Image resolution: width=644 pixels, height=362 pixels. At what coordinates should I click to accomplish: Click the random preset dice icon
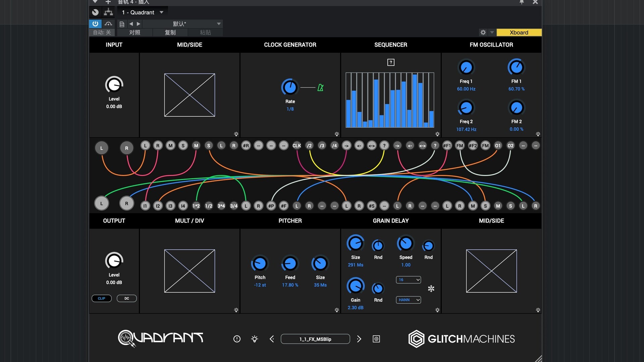(x=376, y=339)
